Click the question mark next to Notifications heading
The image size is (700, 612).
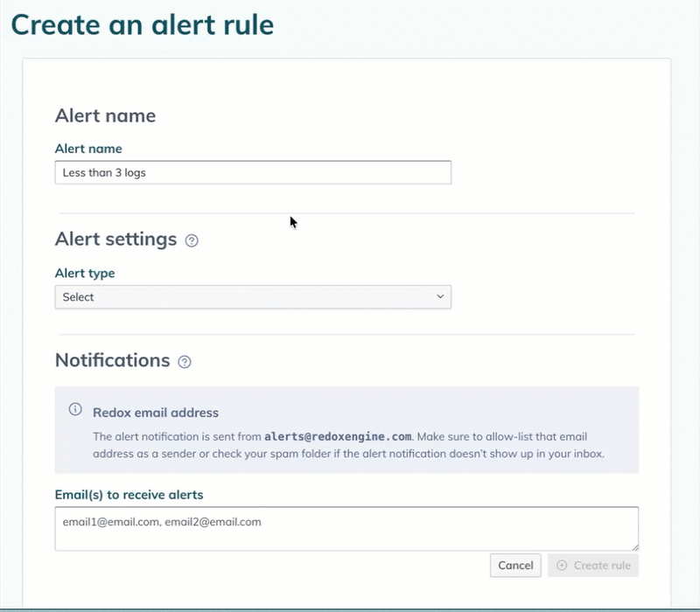click(x=183, y=361)
